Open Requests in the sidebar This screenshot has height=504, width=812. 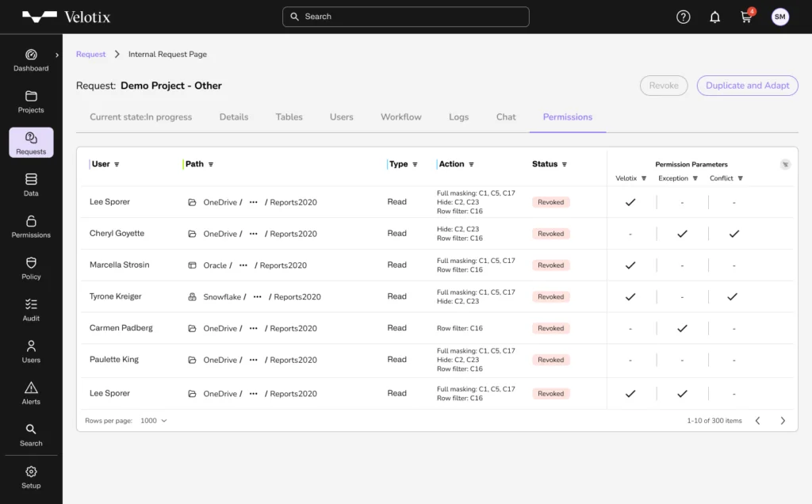[31, 143]
